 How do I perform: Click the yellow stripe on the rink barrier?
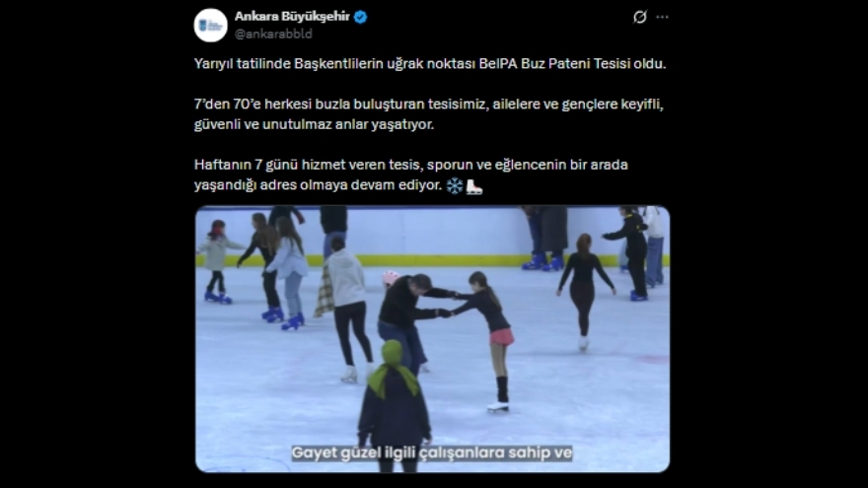(432, 260)
